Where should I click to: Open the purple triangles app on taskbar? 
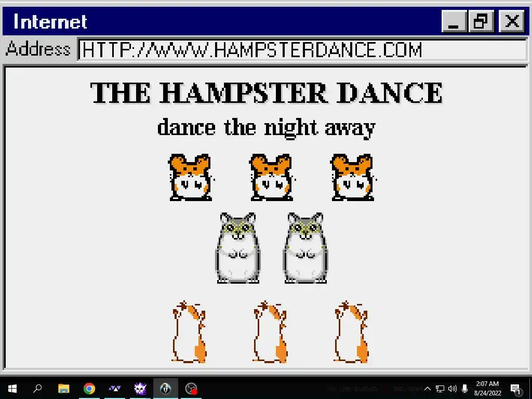coord(115,389)
